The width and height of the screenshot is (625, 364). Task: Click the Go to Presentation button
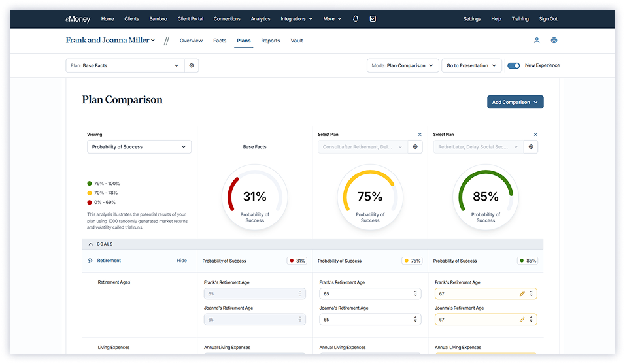tap(472, 65)
